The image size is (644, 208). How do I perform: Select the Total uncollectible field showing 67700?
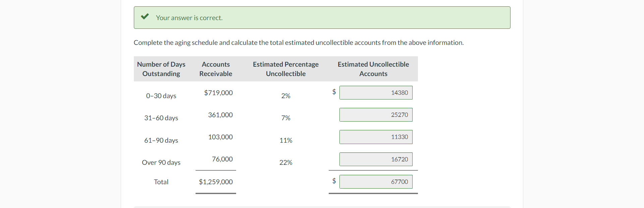coord(376,182)
